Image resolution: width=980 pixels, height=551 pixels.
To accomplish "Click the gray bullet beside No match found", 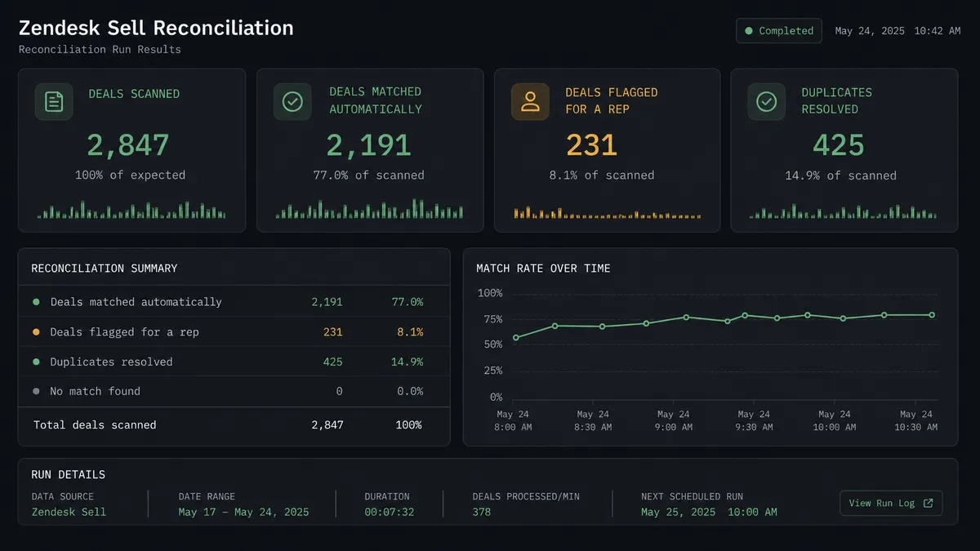I will [36, 391].
